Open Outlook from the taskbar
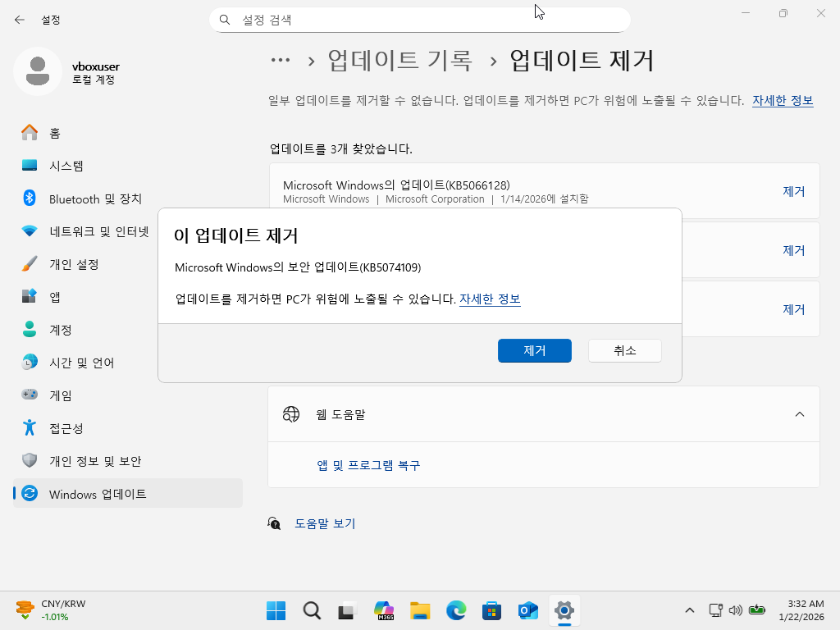 click(527, 610)
